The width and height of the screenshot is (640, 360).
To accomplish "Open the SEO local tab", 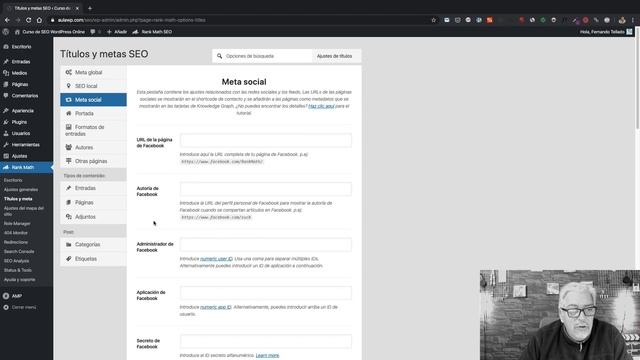I will pyautogui.click(x=93, y=86).
